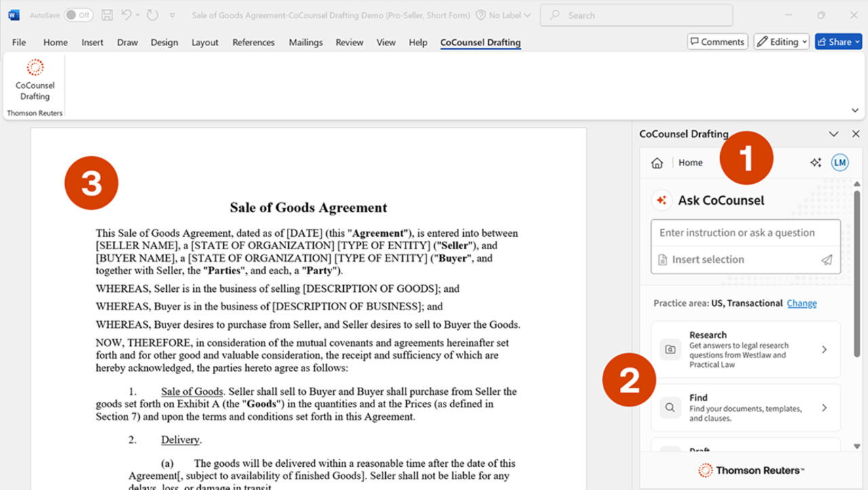The height and width of the screenshot is (490, 868).
Task: Click Insert selection button
Action: (701, 260)
